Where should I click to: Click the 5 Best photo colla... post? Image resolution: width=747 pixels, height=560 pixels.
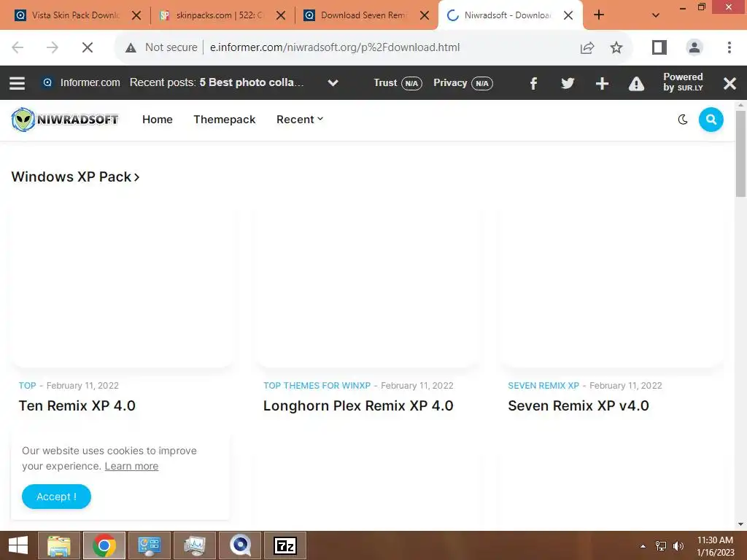251,82
